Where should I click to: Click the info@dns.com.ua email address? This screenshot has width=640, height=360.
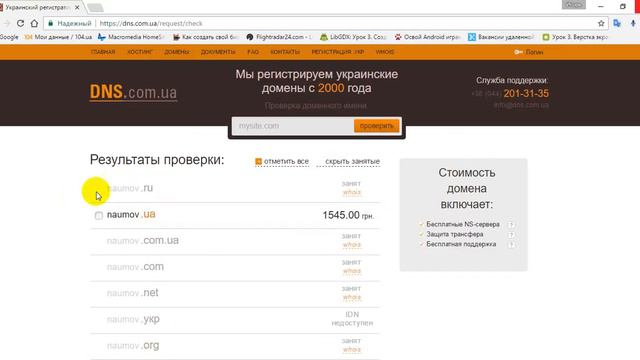[521, 105]
